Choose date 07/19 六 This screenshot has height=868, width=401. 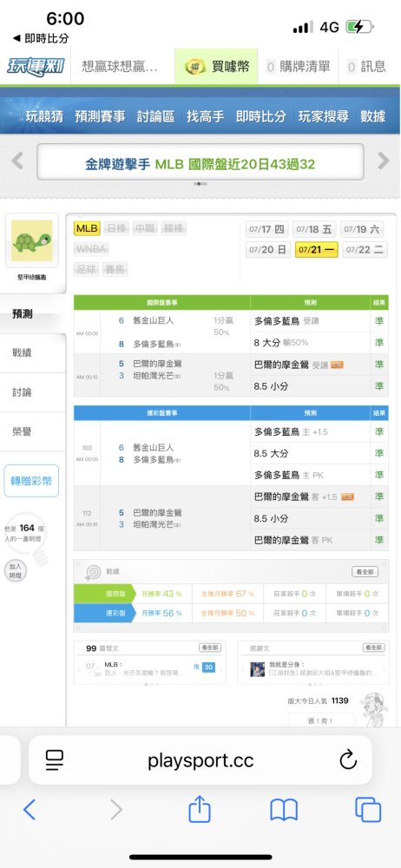tap(362, 229)
